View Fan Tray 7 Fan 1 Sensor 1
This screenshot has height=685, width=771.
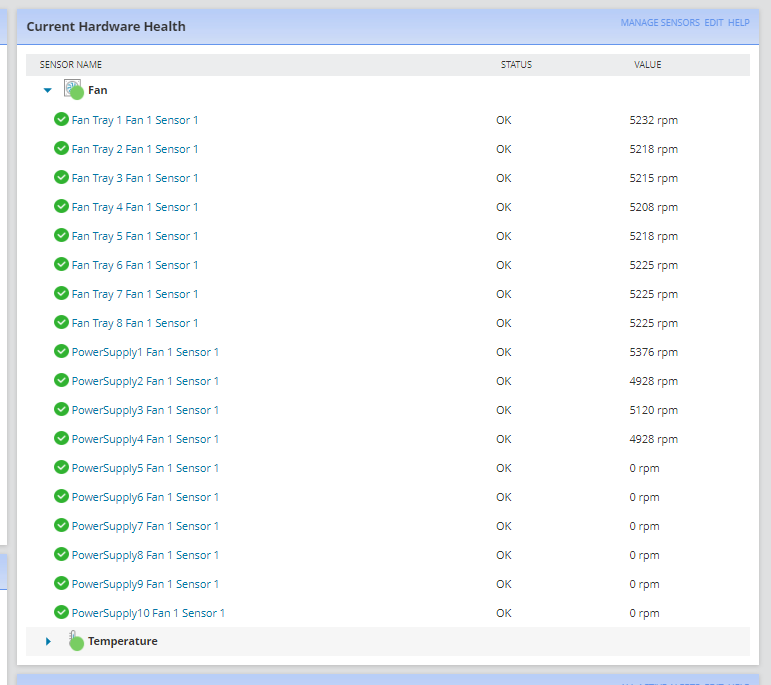(135, 294)
